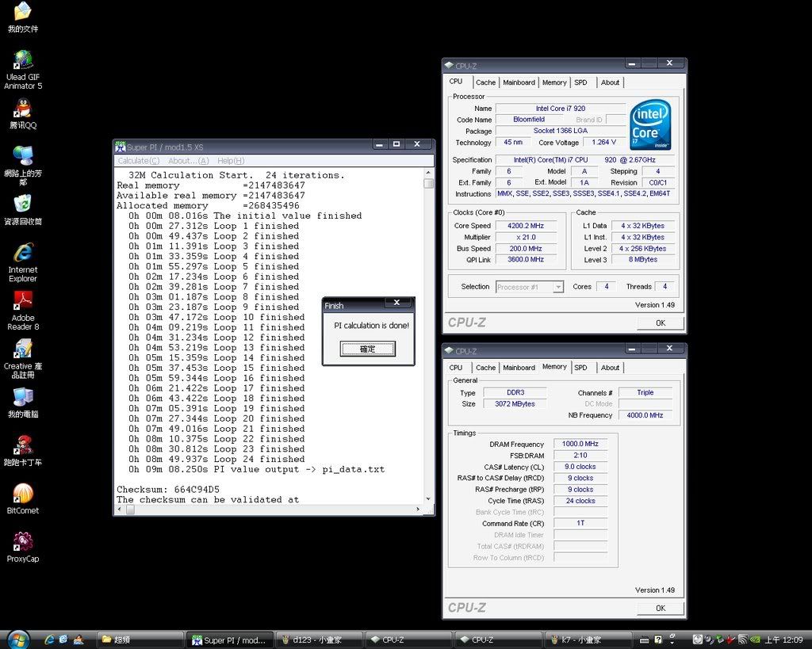Click language bar options down arrow
This screenshot has width=812, height=649.
click(672, 643)
